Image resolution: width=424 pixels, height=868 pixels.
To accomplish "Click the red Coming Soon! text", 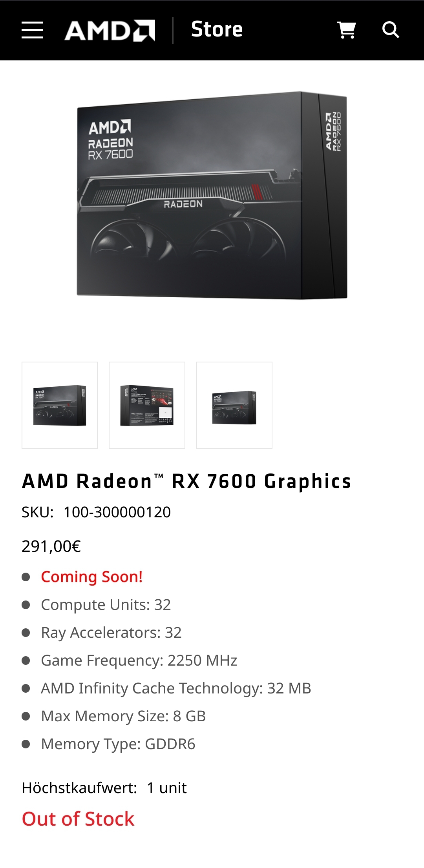I will coord(92,577).
